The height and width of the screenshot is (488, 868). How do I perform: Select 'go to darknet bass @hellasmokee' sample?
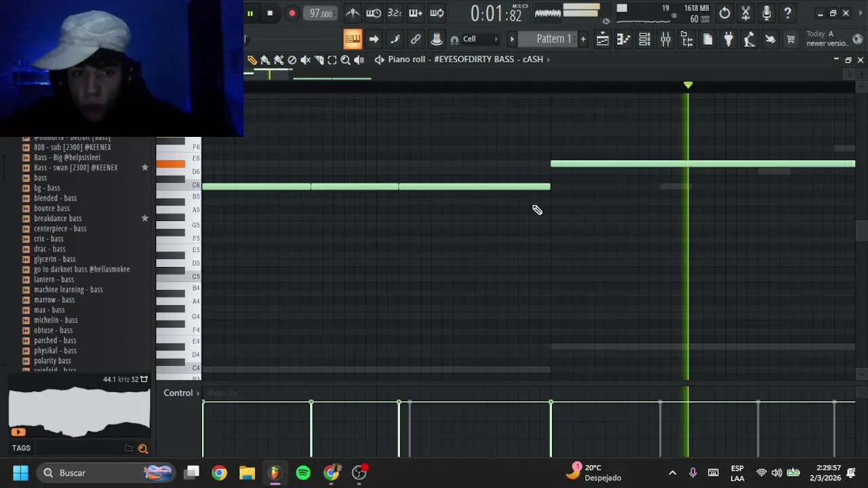[81, 269]
